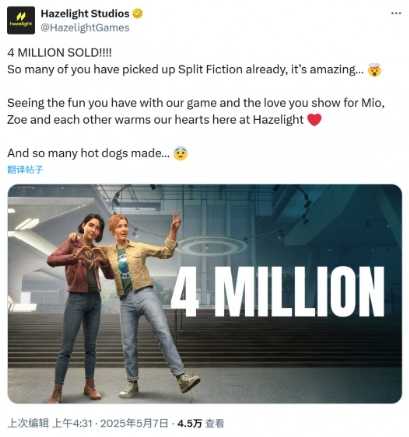
Task: Click the Hazelight Studios display name
Action: [85, 14]
